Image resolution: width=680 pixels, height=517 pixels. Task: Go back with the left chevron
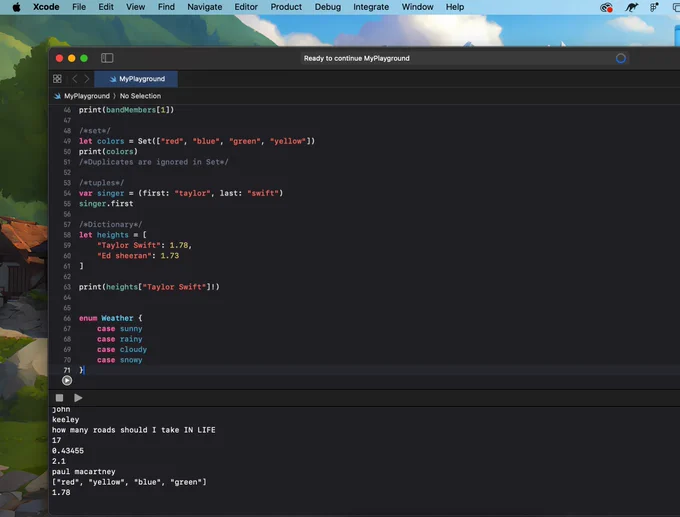[x=75, y=79]
